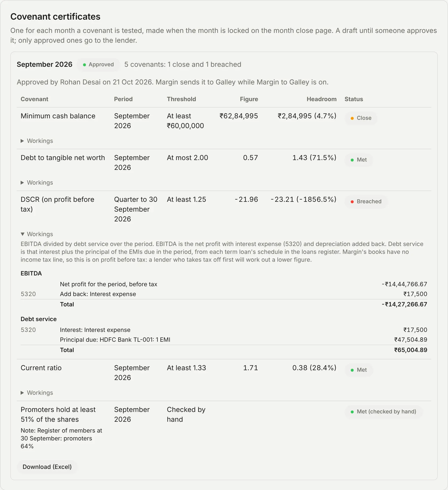Select headroom '0.38 (28.4%)'
This screenshot has width=448, height=490.
(x=314, y=368)
